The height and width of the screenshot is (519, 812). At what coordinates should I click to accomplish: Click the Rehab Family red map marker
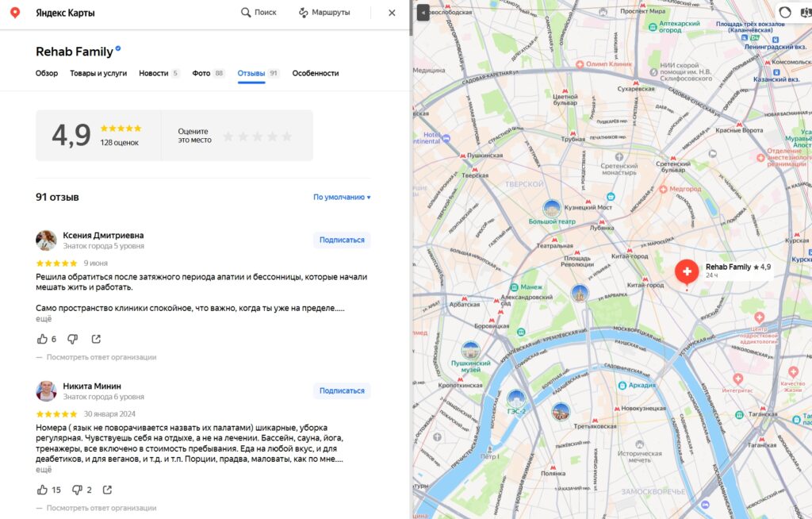point(687,272)
